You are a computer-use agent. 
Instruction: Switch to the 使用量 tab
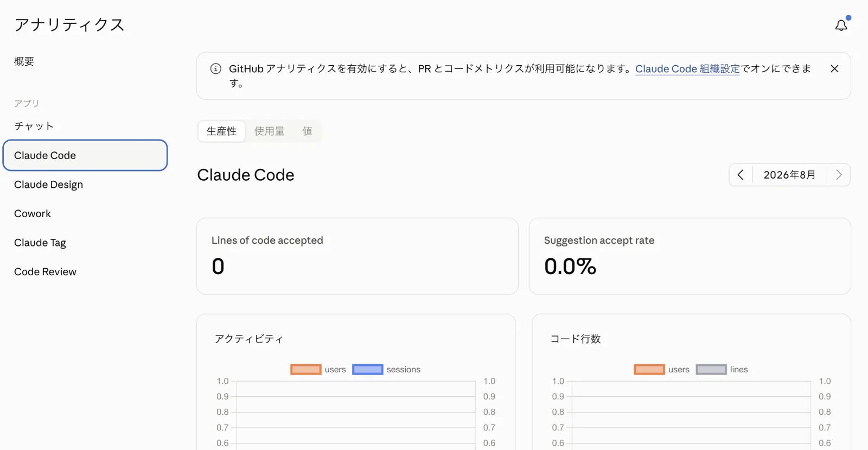tap(270, 131)
